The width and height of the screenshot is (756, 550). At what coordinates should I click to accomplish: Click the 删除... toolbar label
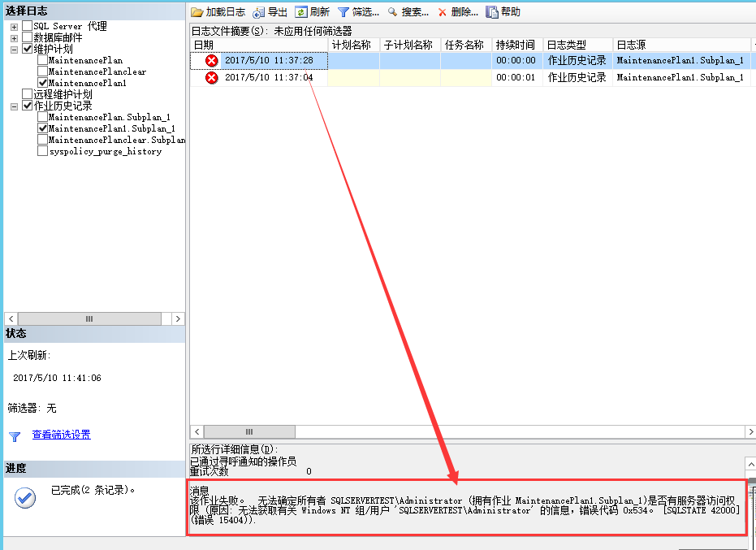pyautogui.click(x=464, y=12)
